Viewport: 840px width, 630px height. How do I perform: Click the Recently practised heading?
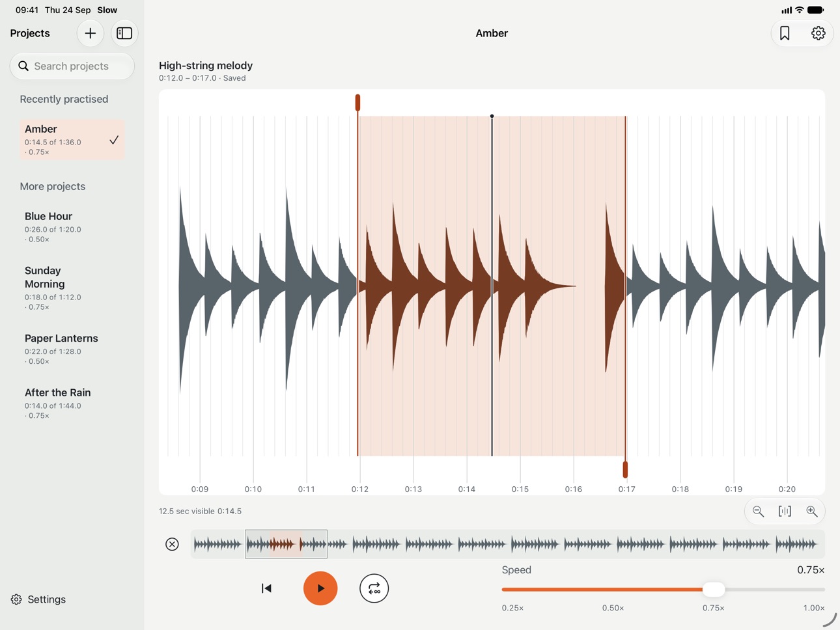pos(64,99)
